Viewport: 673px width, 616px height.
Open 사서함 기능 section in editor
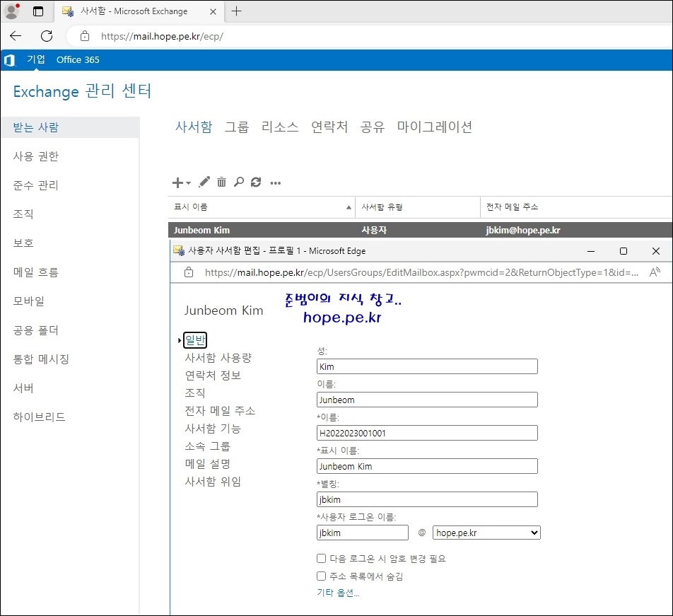(x=213, y=429)
